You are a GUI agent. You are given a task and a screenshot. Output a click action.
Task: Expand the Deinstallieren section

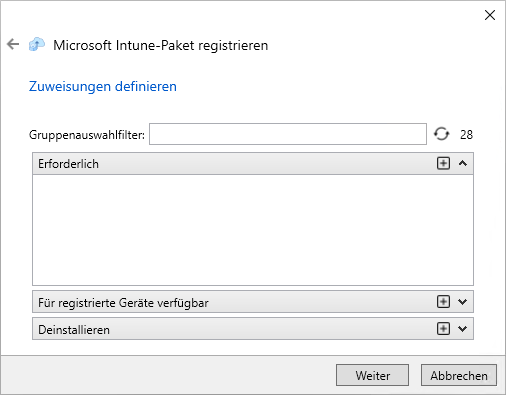(463, 329)
